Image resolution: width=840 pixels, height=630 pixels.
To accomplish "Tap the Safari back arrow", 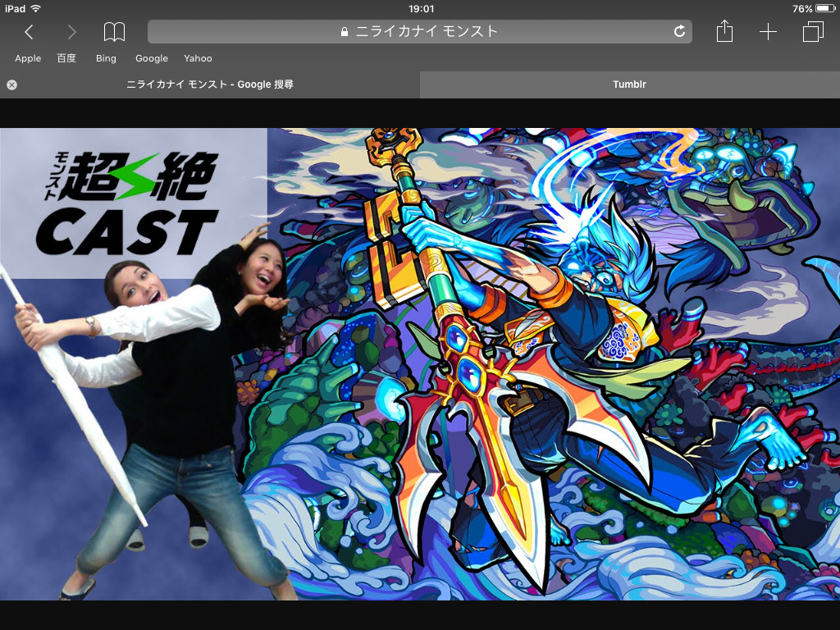I will click(29, 32).
